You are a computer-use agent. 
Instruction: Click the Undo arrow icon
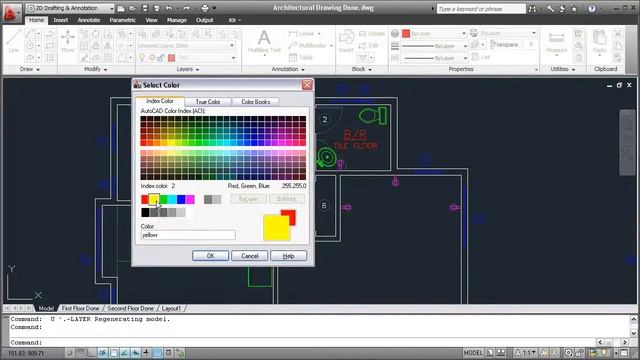pos(169,8)
